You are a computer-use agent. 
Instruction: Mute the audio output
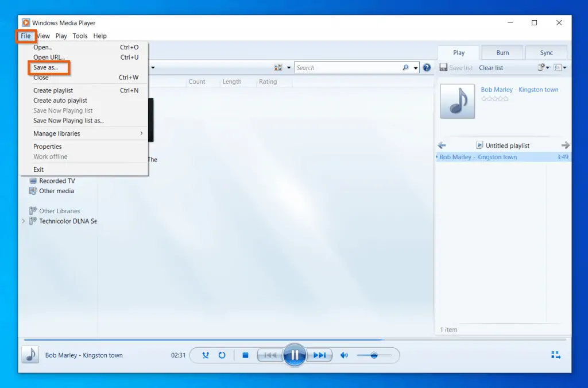point(344,355)
